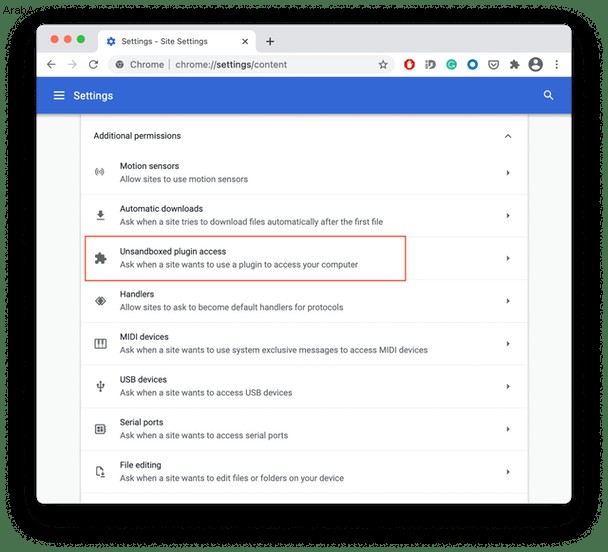Screen dimensions: 608x552
Task: Expand File editing with its arrow
Action: 508,471
